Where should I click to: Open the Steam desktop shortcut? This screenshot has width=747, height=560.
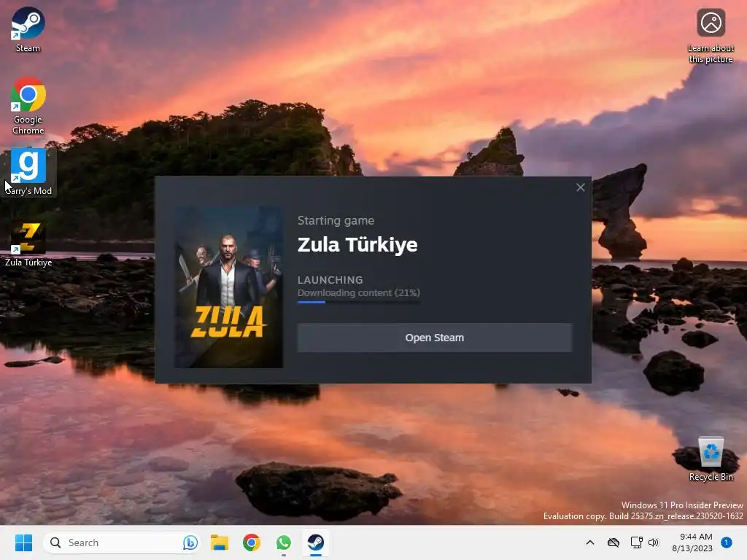pos(28,29)
